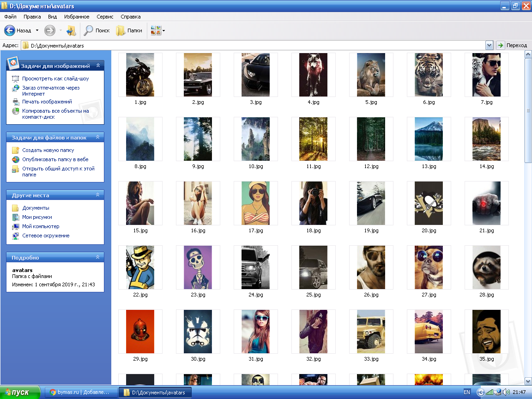Open 'Мой компьютер' in Other Places
532x399 pixels.
41,226
